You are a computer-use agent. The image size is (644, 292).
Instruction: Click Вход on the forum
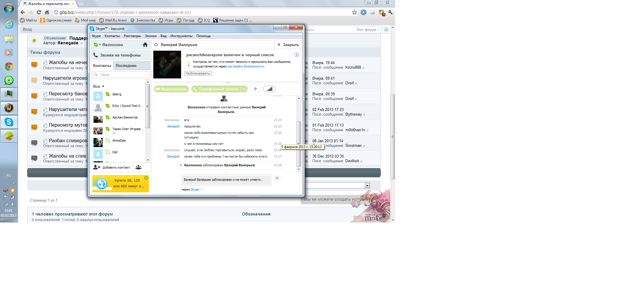point(27,29)
